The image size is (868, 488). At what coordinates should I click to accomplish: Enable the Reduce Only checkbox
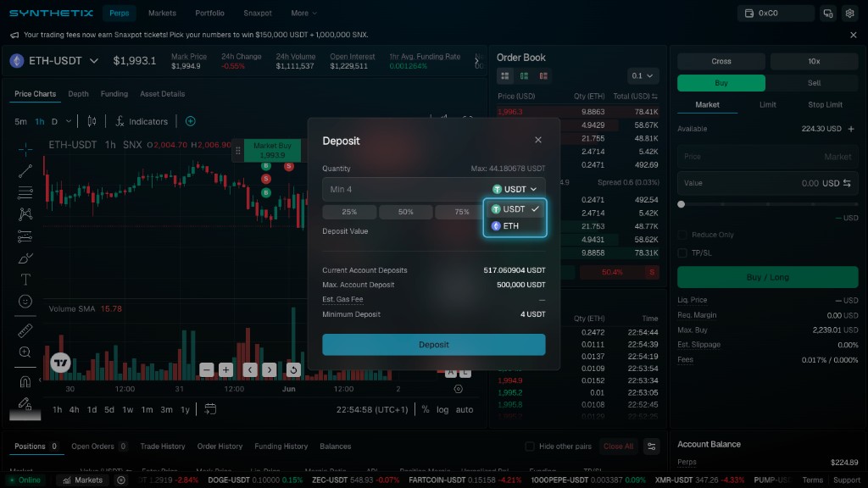coord(682,235)
